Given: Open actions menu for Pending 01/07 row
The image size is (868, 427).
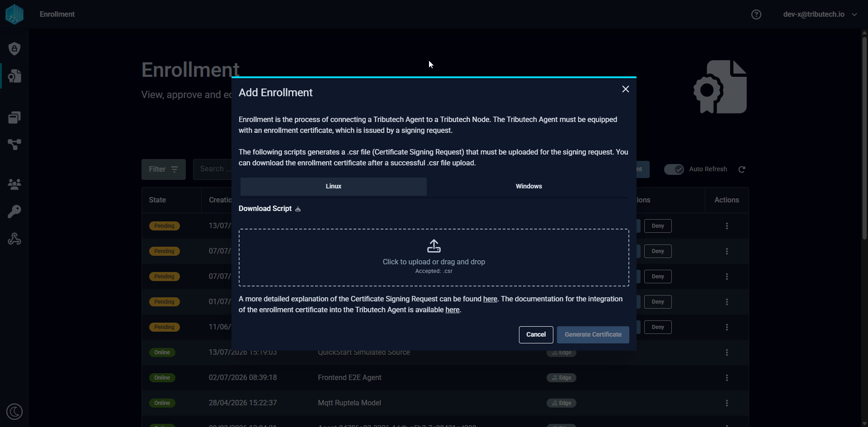Looking at the screenshot, I should (x=727, y=302).
